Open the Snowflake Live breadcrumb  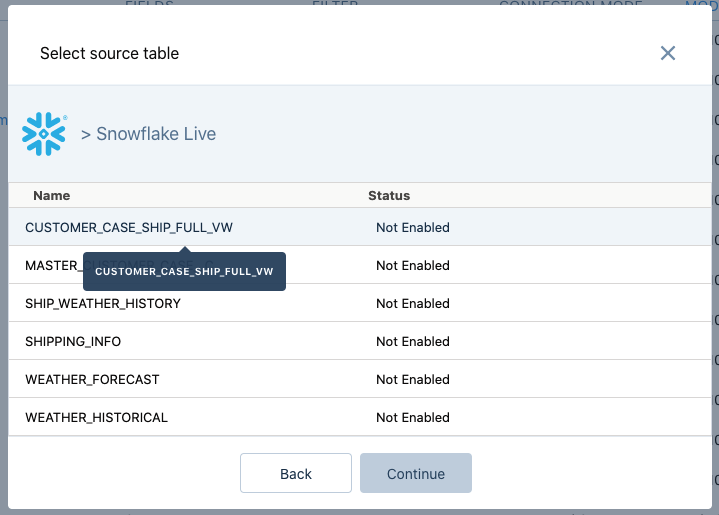[155, 134]
